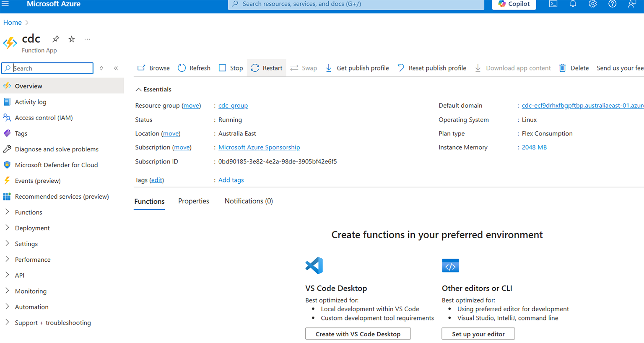644x343 pixels.
Task: Refresh the overview page
Action: pos(194,68)
